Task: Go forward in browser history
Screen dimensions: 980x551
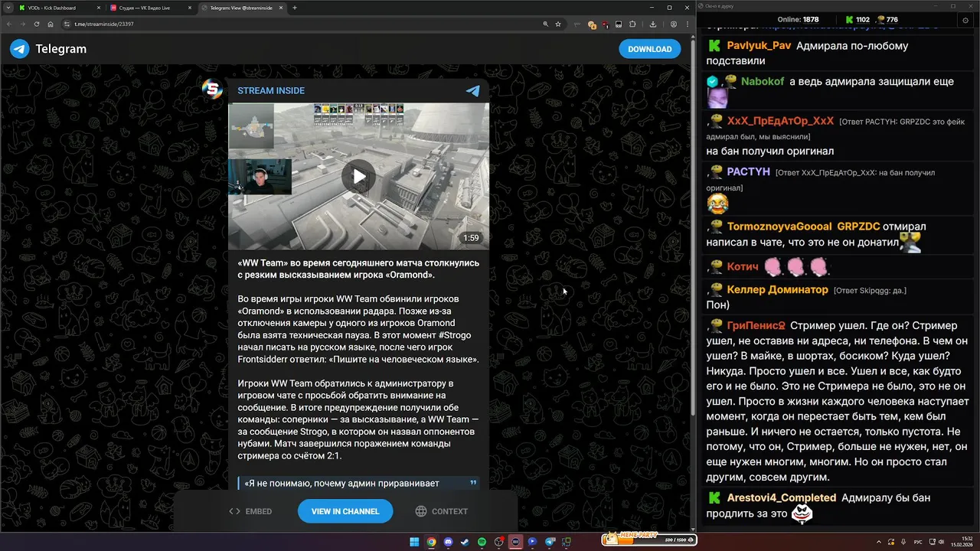Action: point(22,24)
